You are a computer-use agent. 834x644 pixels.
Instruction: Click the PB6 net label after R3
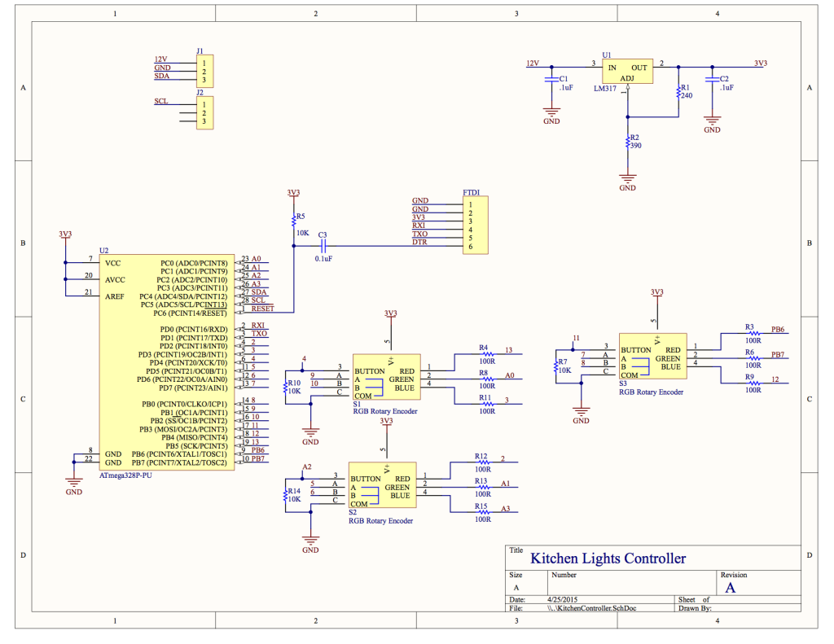point(778,330)
